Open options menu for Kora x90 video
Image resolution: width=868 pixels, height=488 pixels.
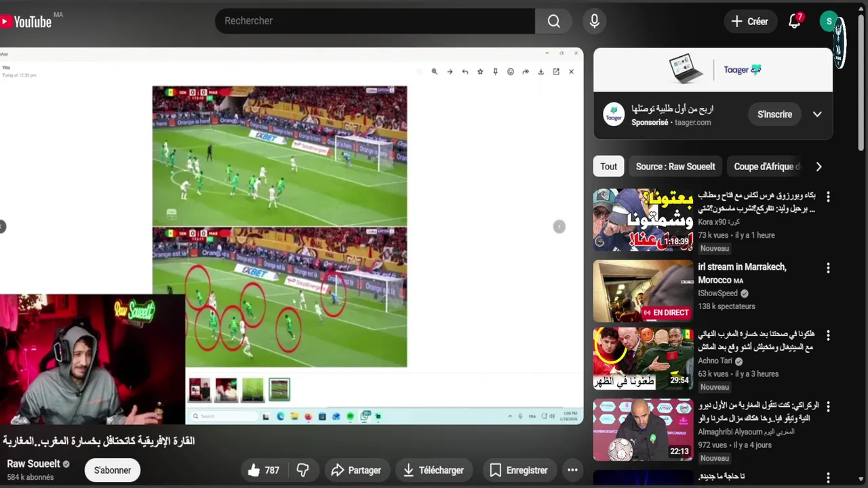point(828,197)
